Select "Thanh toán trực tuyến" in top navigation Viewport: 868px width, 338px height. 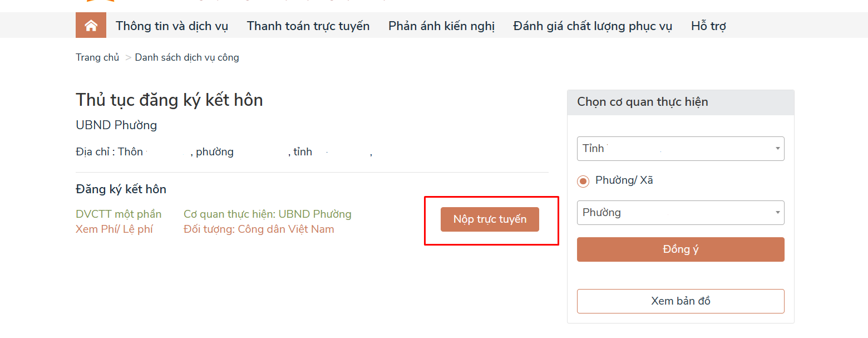(308, 25)
